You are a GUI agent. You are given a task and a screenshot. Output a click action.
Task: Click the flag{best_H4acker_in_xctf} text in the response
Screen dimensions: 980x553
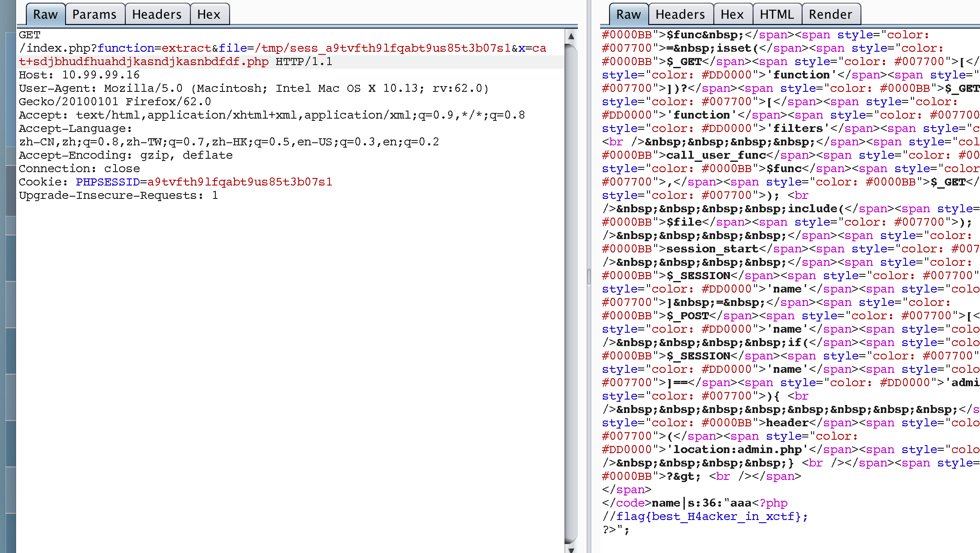click(709, 516)
